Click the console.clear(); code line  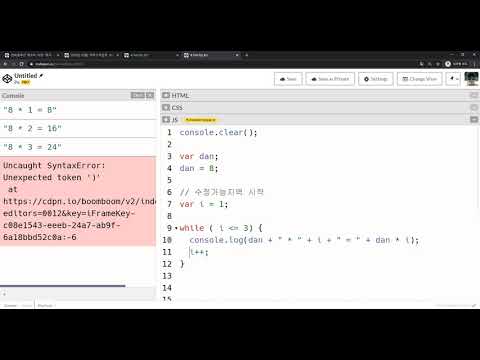(218, 133)
